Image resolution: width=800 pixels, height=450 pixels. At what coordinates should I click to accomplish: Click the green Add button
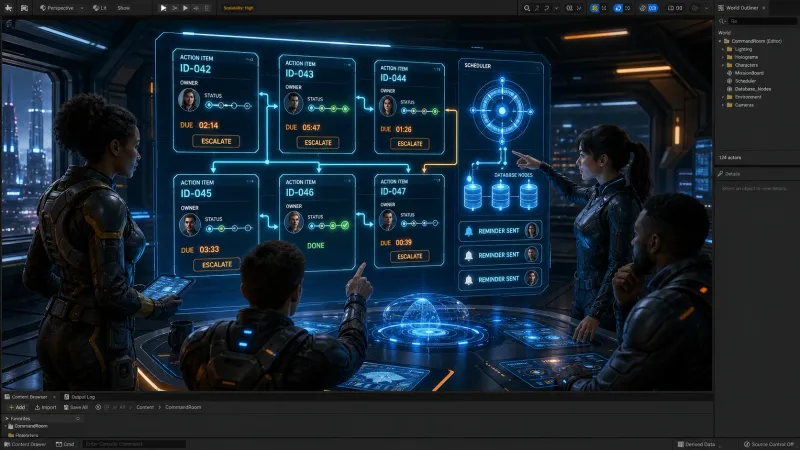pos(17,407)
